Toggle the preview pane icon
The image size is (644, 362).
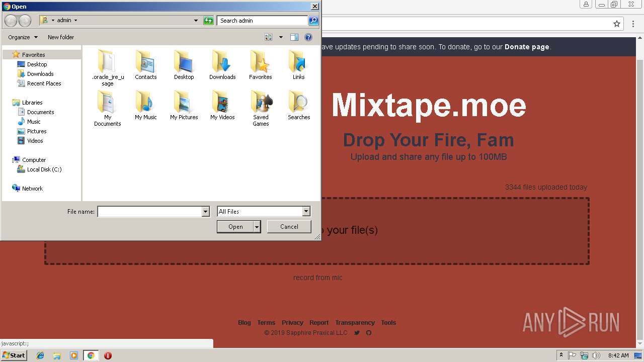[294, 37]
